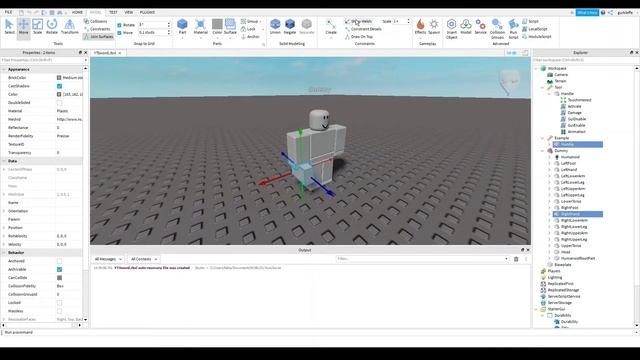Switch to the HOME ribbon tab
640x360 pixels.
point(77,12)
